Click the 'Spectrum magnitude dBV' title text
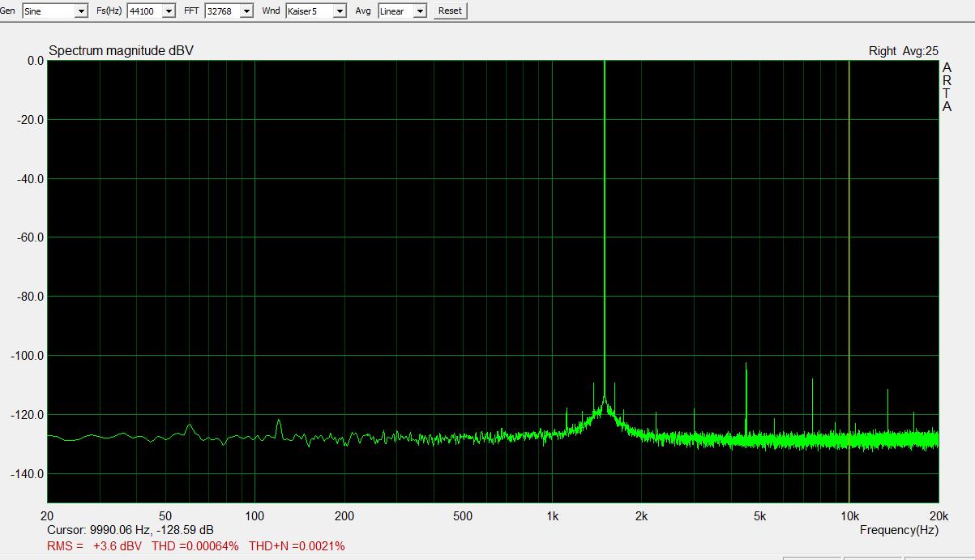The image size is (975, 560). point(121,51)
